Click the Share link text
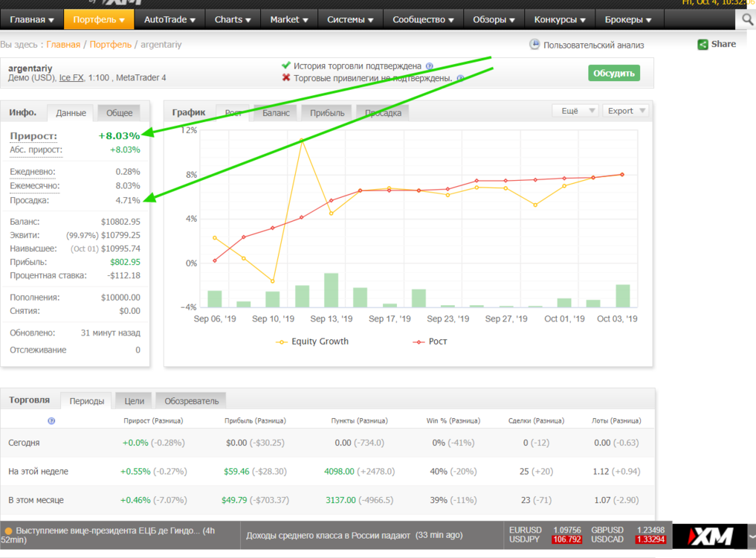The image size is (756, 558). [x=723, y=44]
